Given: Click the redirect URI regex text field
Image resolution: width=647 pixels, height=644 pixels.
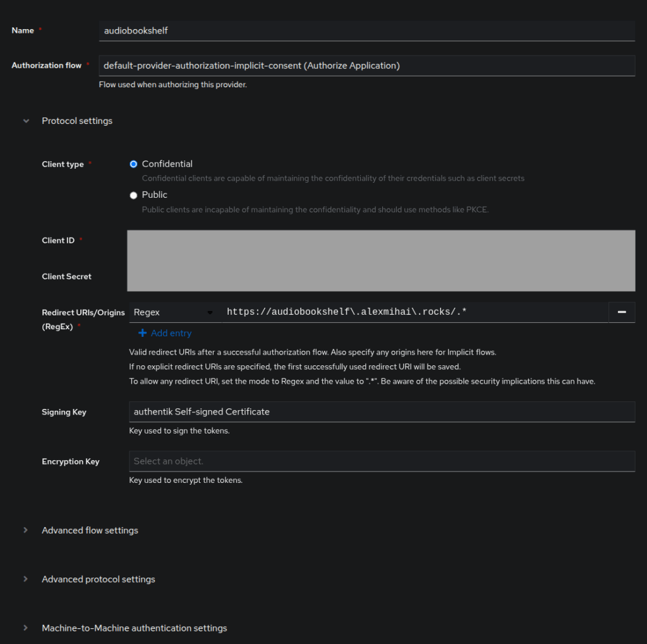Looking at the screenshot, I should click(415, 312).
